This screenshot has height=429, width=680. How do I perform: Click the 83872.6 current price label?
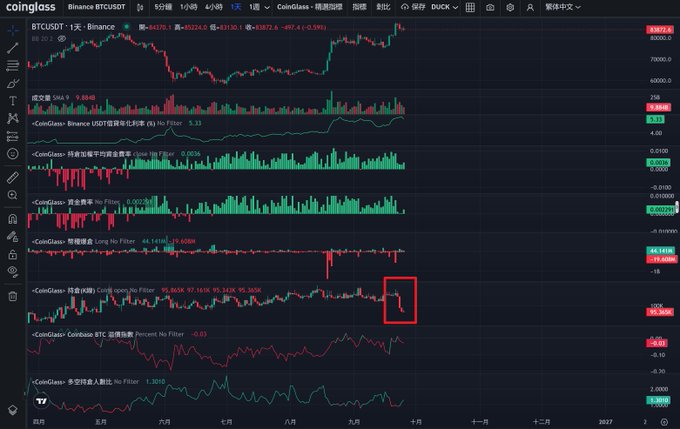660,29
